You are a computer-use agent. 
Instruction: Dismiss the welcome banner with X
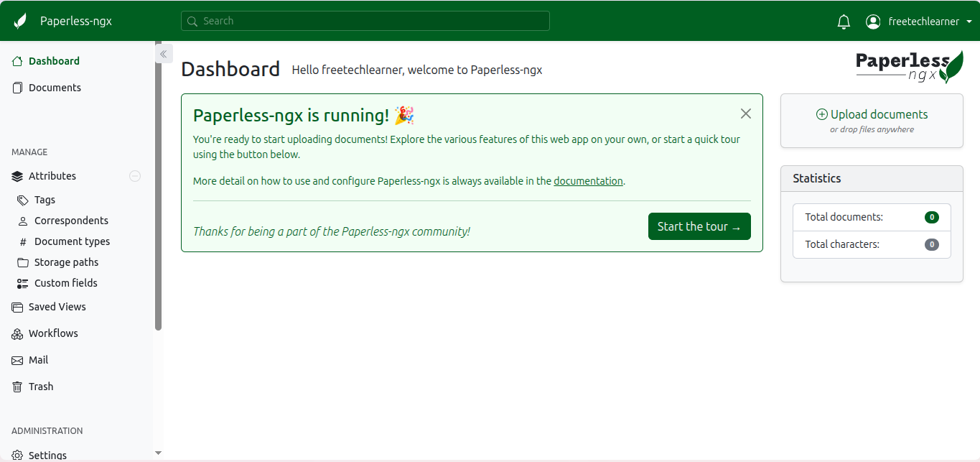746,114
